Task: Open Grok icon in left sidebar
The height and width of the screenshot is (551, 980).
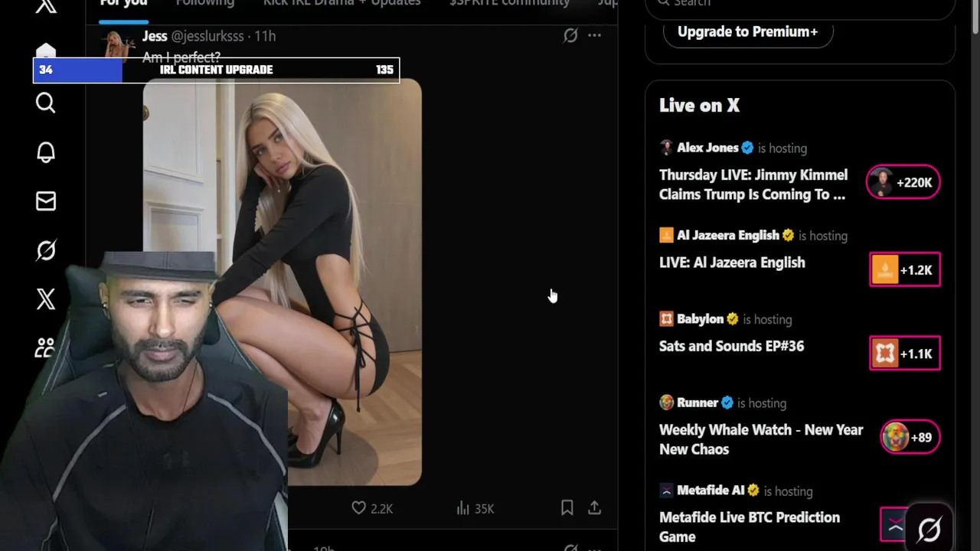Action: [x=45, y=250]
